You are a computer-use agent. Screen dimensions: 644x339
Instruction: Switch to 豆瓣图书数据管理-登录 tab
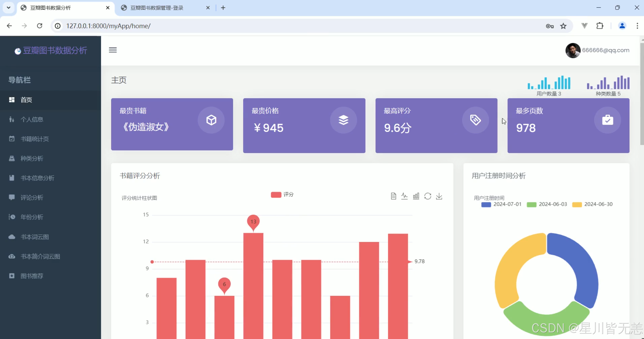click(156, 8)
